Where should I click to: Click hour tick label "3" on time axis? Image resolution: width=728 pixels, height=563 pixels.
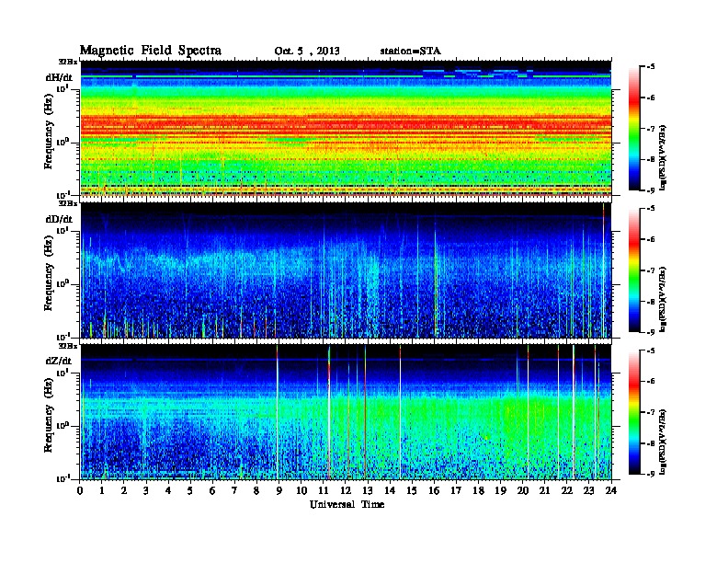point(146,490)
